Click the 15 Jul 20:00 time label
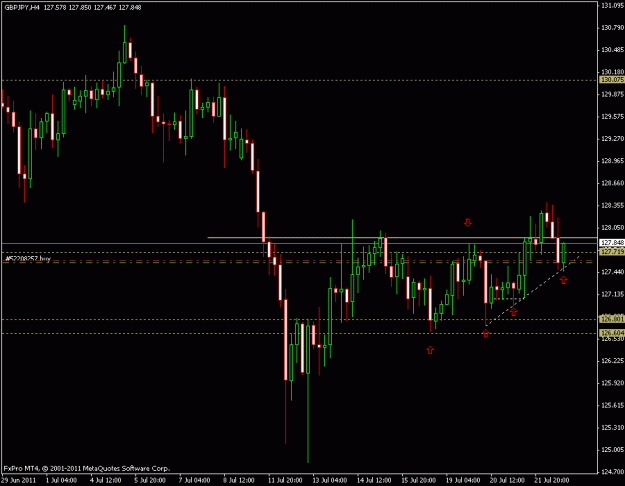 418,480
